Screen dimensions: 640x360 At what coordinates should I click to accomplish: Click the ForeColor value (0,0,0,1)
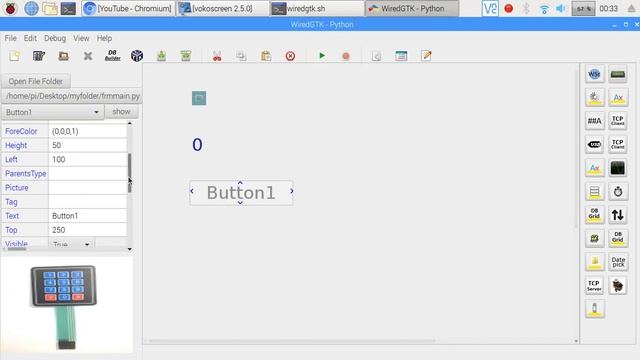click(88, 131)
